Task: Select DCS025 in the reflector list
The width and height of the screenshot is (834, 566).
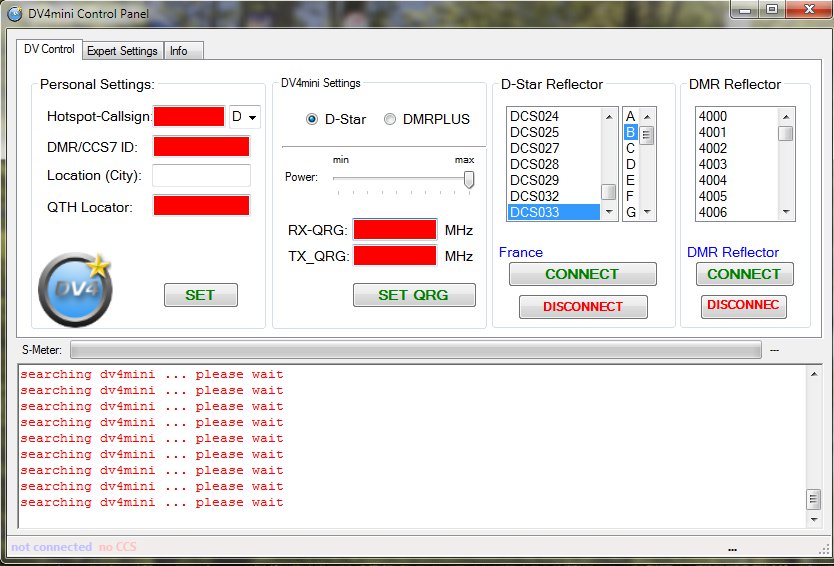Action: pos(554,132)
